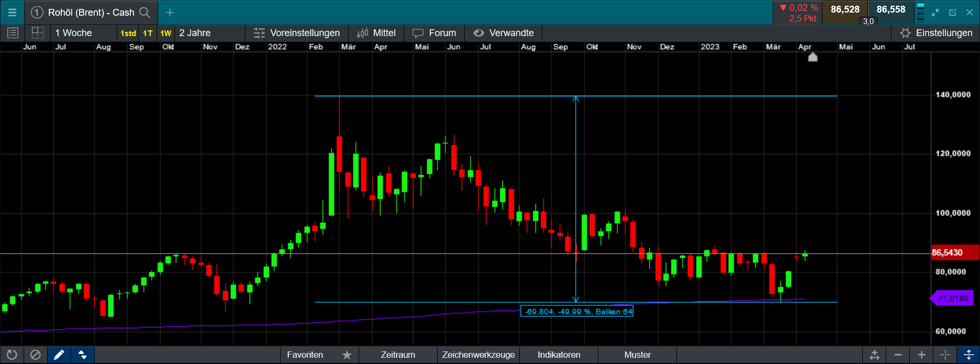Pop out chart into new window

click(953, 13)
